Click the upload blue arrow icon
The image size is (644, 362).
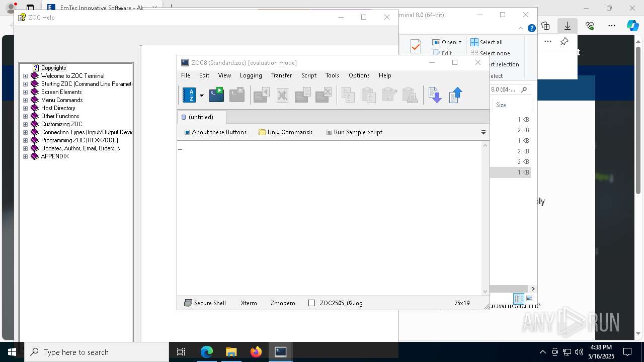(455, 95)
